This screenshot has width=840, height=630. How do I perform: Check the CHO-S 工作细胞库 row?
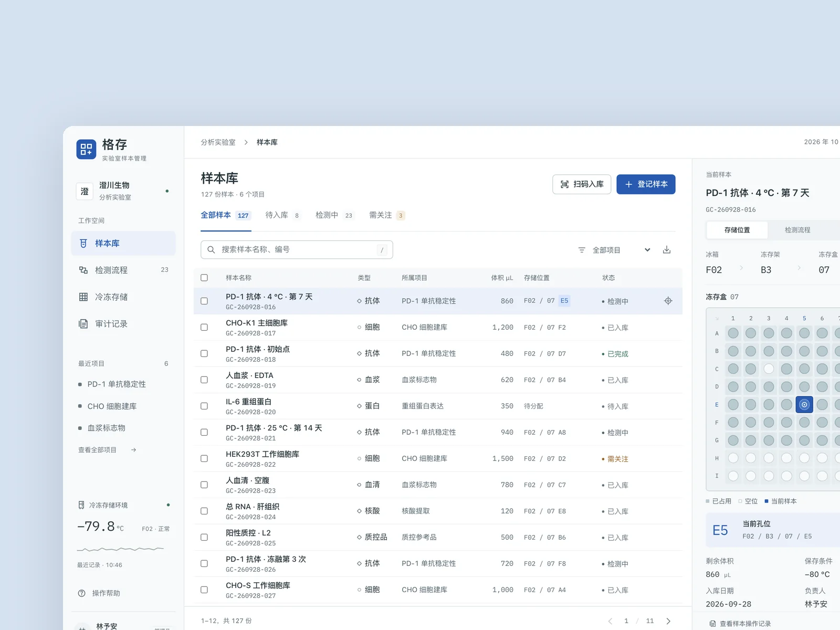[204, 590]
